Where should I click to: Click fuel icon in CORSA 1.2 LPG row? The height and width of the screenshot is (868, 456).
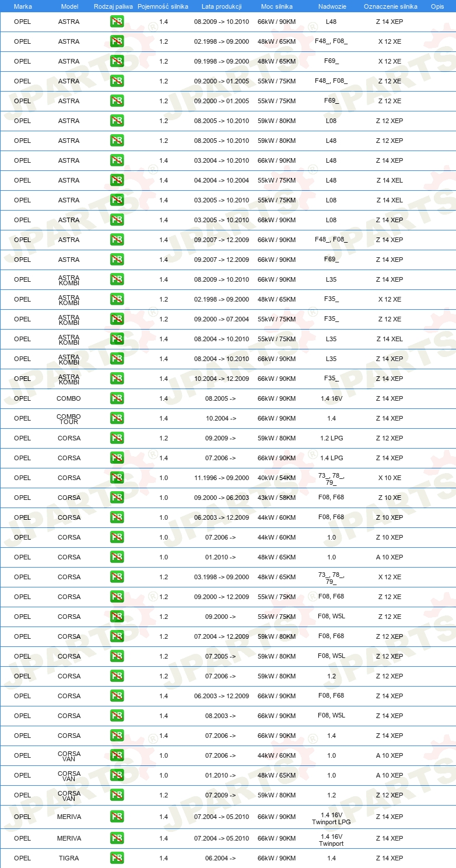click(117, 438)
